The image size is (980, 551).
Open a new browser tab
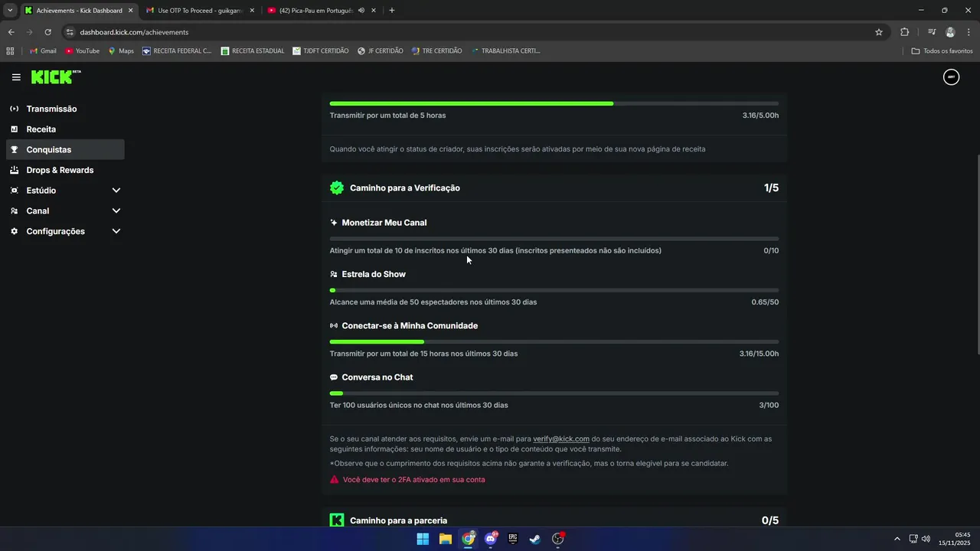pos(392,11)
